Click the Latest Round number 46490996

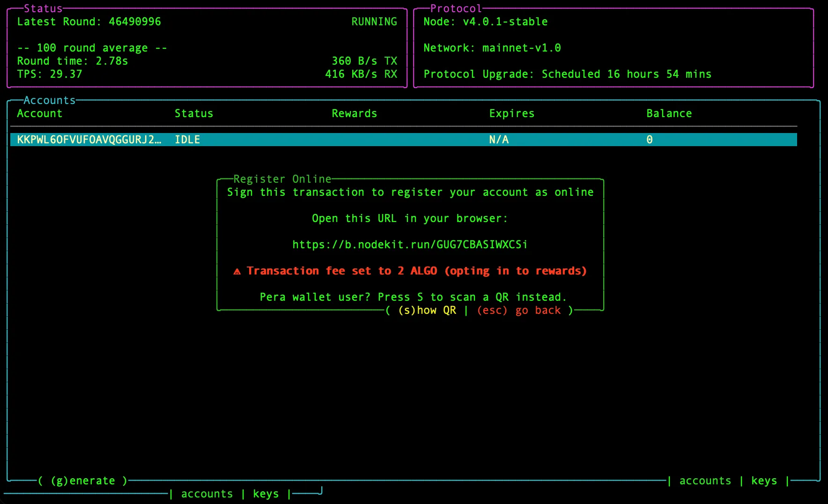point(135,21)
